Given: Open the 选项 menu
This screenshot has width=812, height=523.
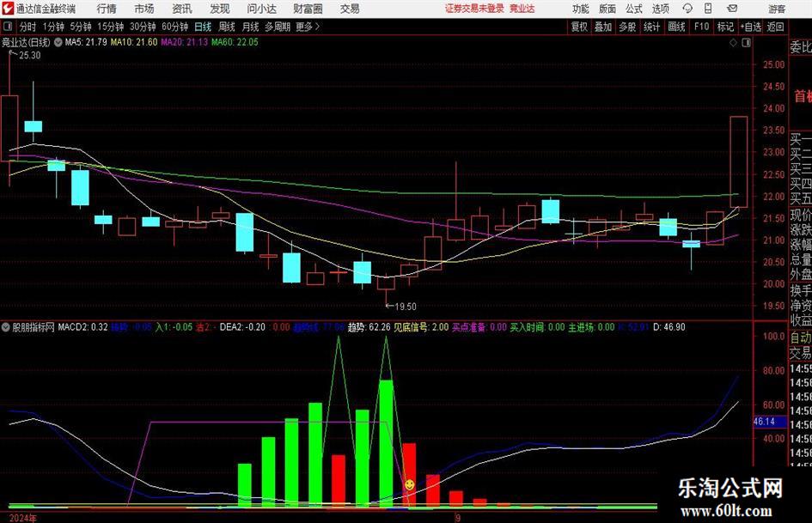Looking at the screenshot, I should point(660,9).
